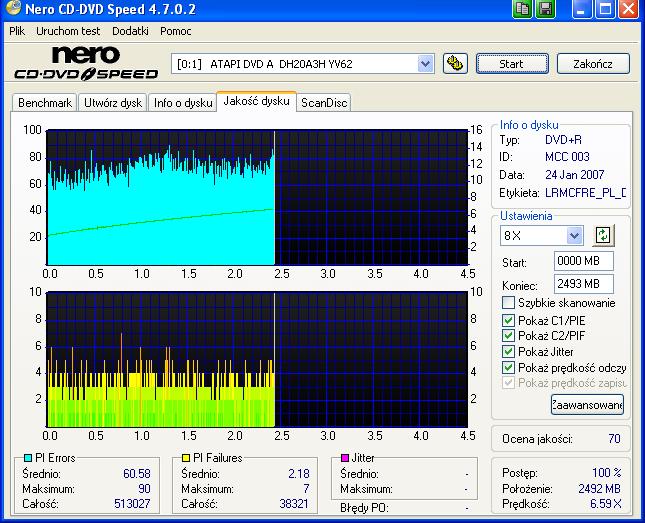Click PI Failures average 2.18

click(299, 474)
